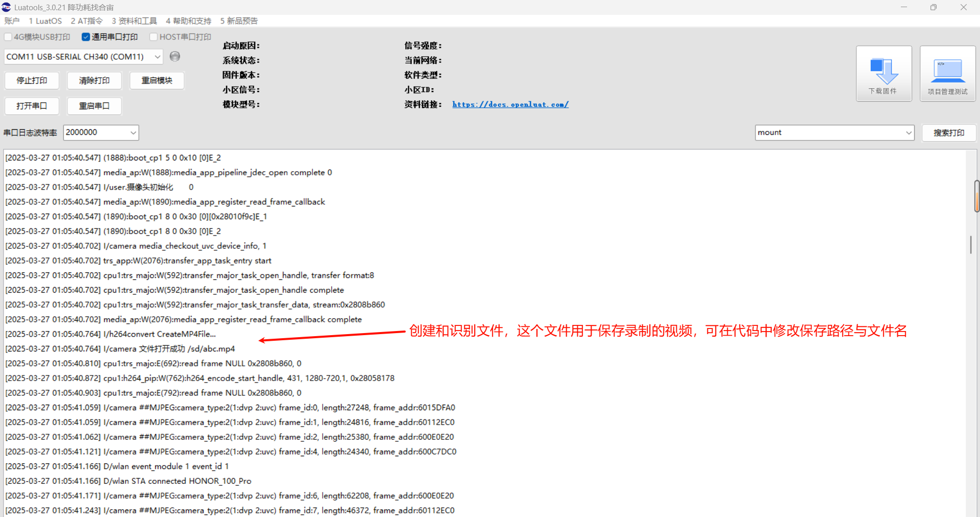
Task: Click the restore window icon
Action: click(x=933, y=7)
